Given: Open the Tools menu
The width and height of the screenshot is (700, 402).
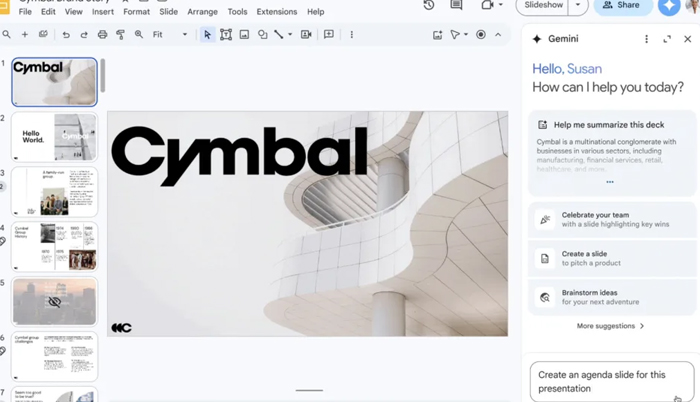Looking at the screenshot, I should click(237, 12).
